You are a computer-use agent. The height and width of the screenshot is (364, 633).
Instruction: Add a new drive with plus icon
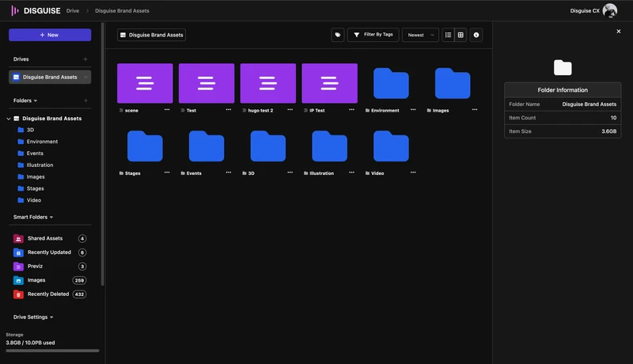(x=85, y=59)
